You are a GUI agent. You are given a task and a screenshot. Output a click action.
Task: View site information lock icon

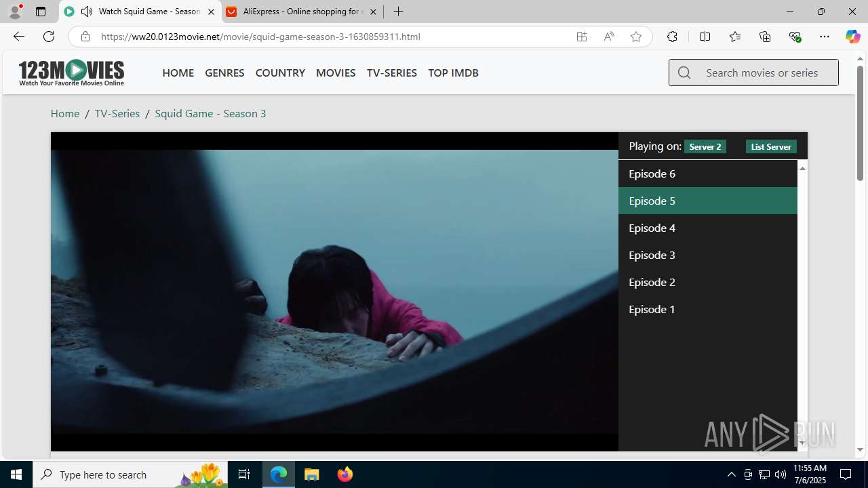click(85, 37)
